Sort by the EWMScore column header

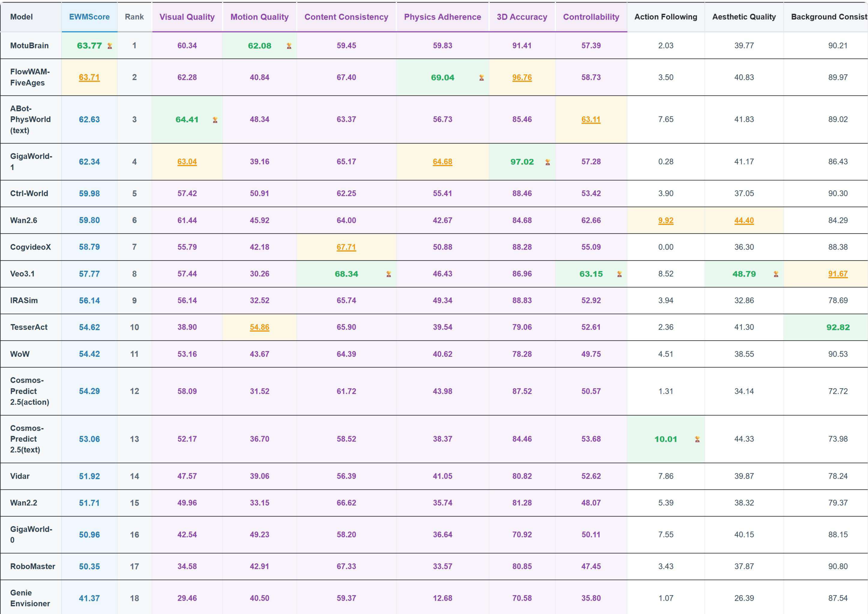click(89, 17)
